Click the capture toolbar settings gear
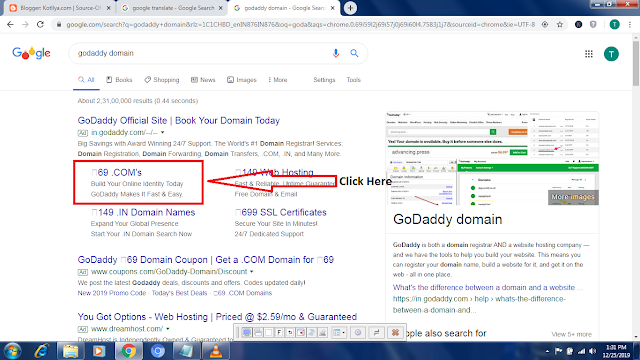Viewport: 640px width, 360px height. tap(358, 333)
